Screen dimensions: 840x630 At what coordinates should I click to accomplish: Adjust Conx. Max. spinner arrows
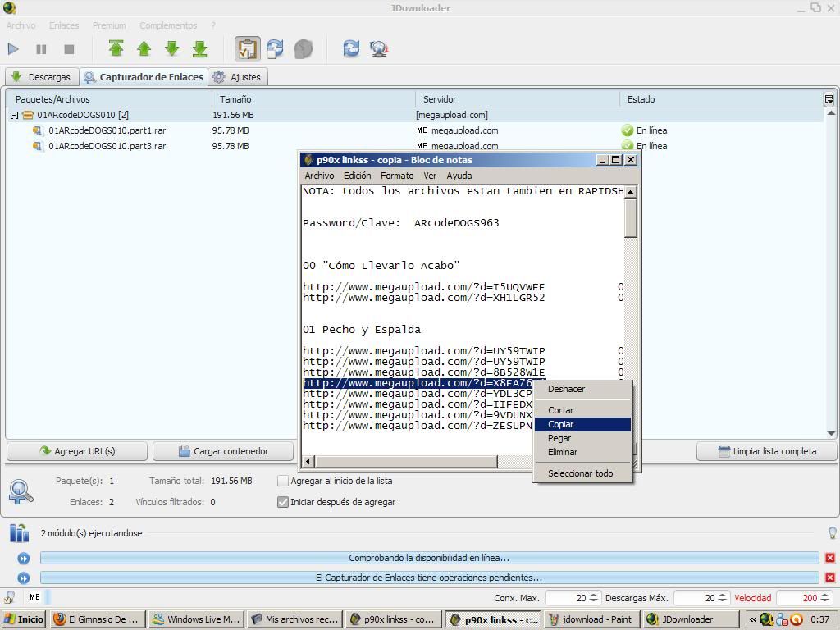click(x=593, y=598)
